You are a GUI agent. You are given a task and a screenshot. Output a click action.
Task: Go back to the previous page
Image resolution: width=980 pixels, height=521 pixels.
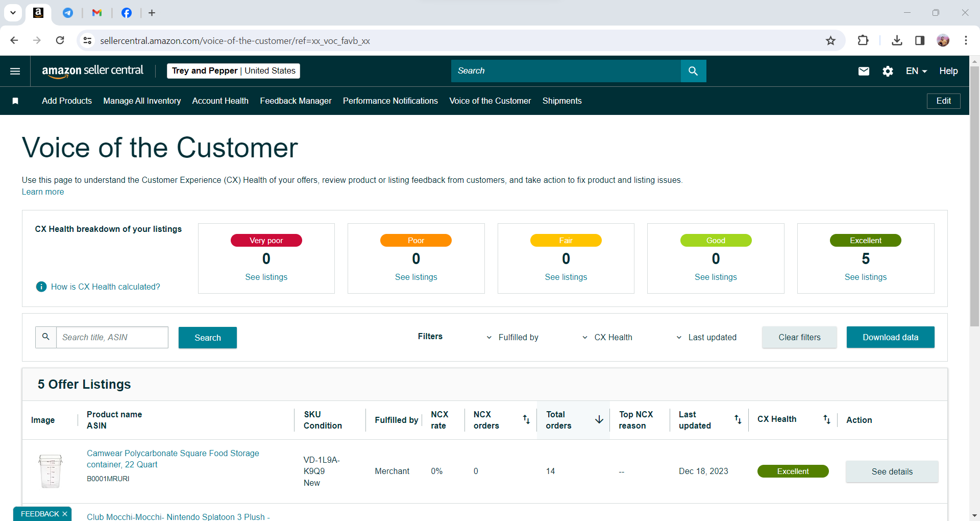tap(14, 40)
